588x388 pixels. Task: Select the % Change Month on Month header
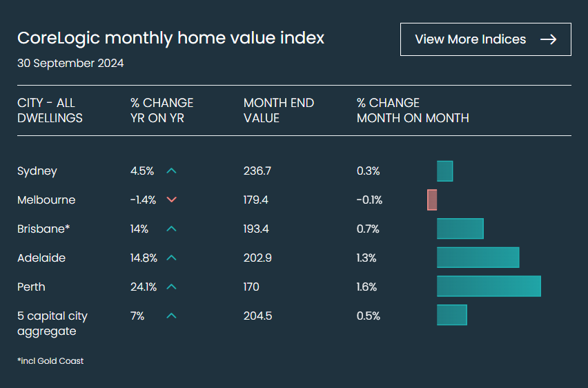[413, 110]
